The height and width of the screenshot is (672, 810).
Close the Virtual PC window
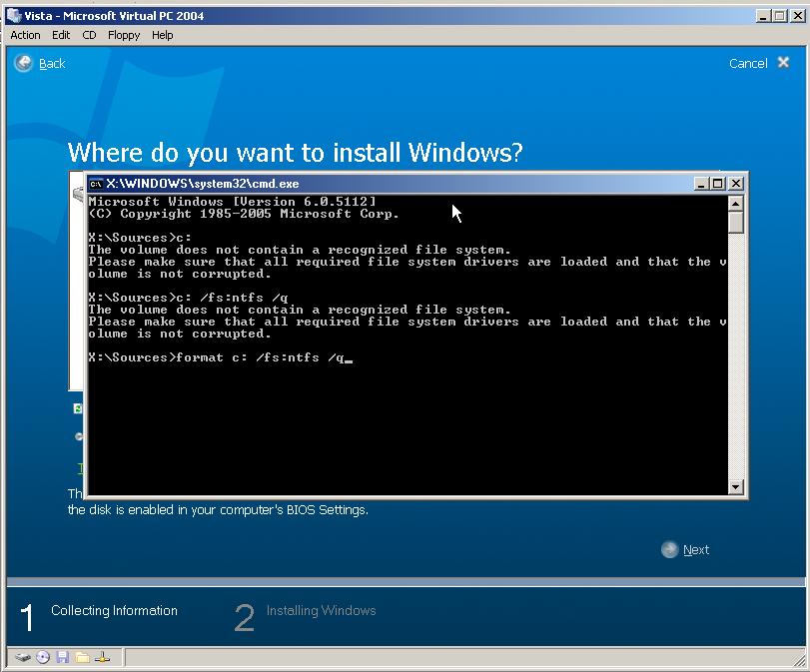pyautogui.click(x=798, y=16)
